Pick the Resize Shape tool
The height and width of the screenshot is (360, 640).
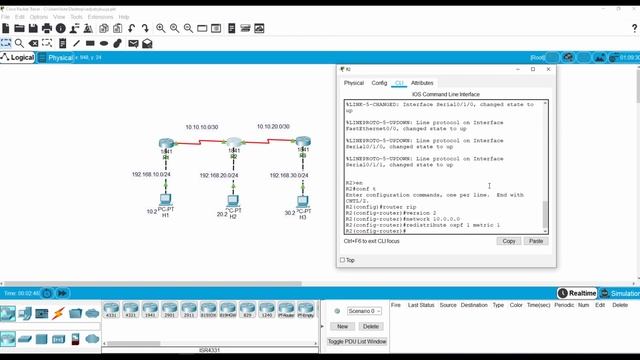tap(47, 43)
